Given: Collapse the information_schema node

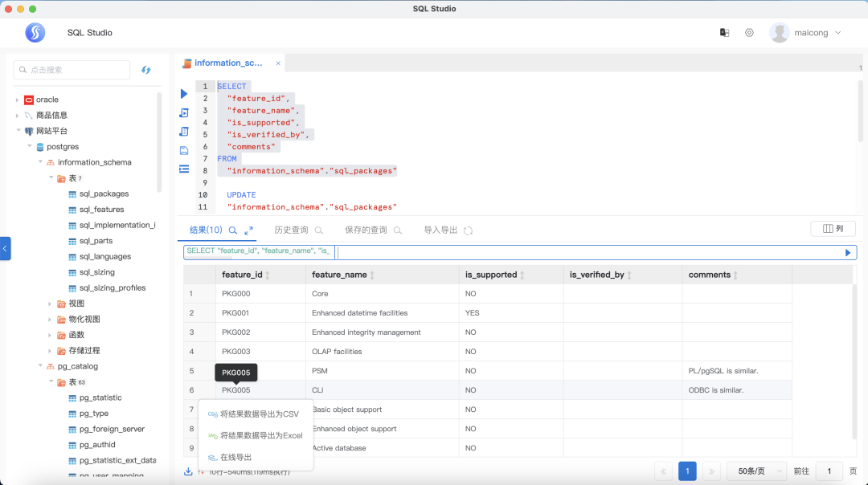Looking at the screenshot, I should pos(40,162).
